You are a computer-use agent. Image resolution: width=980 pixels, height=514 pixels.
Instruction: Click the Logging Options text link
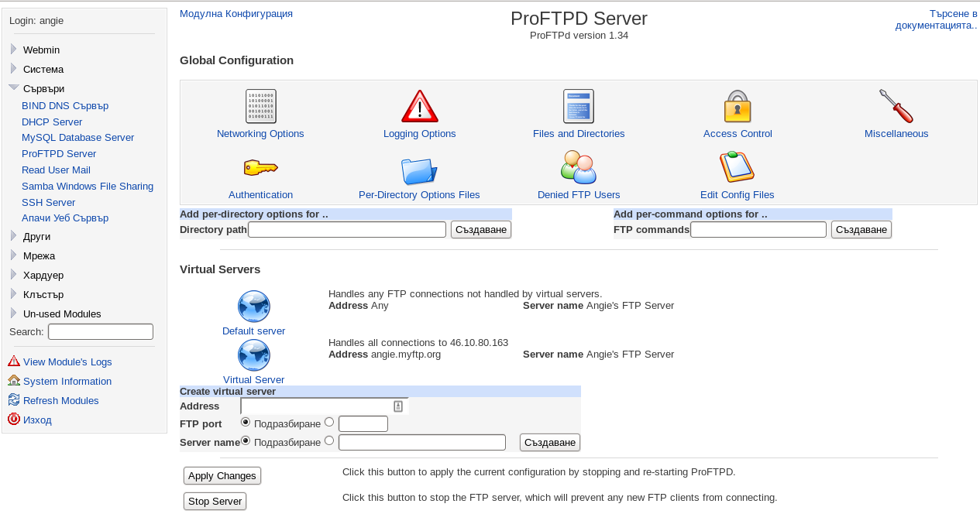pos(420,133)
